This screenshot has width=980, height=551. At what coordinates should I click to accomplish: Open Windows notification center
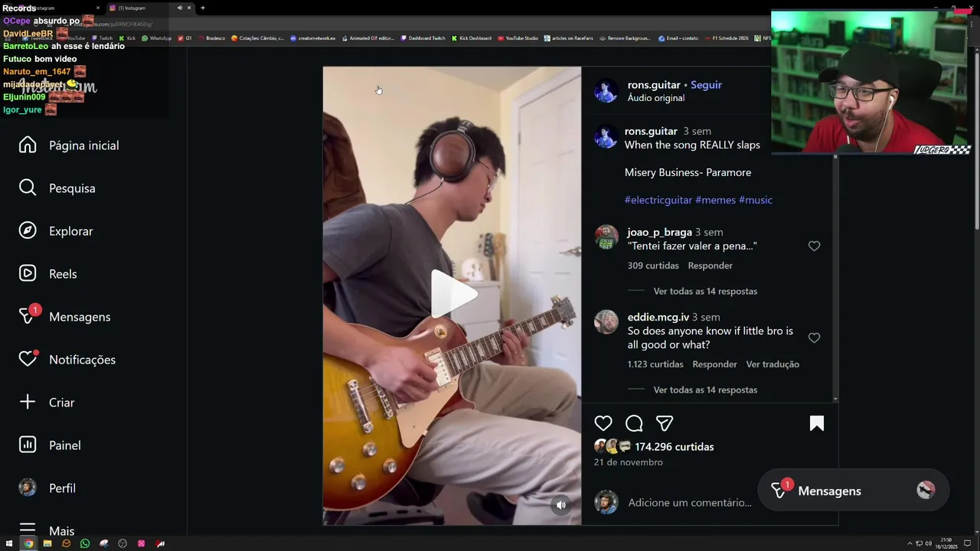(967, 543)
